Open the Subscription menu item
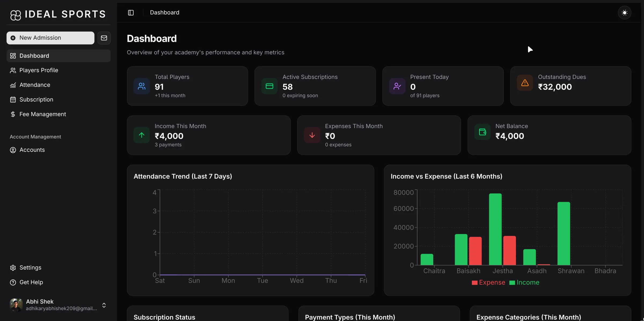 click(58, 100)
